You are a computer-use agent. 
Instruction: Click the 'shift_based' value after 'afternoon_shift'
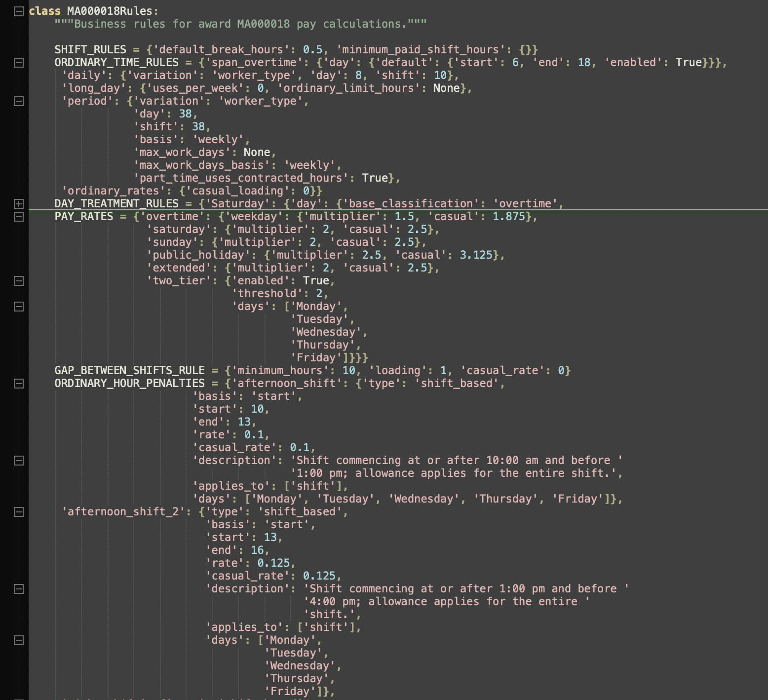[x=457, y=383]
